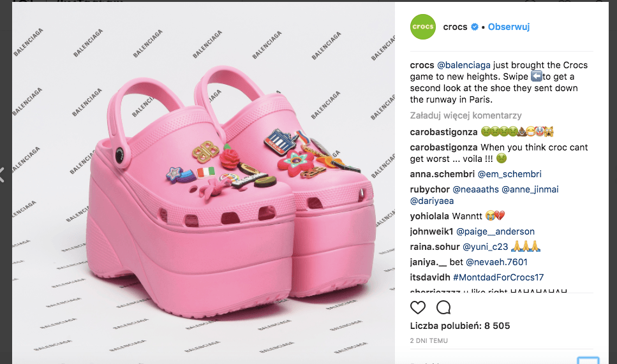Click the #MontdadForCrocs17 hashtag
Image resolution: width=617 pixels, height=364 pixels.
498,277
